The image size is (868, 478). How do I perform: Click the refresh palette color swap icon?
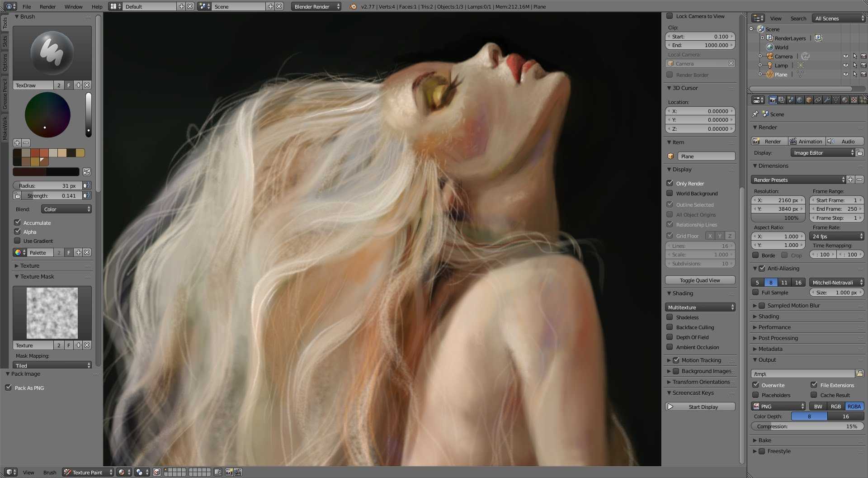pyautogui.click(x=87, y=172)
